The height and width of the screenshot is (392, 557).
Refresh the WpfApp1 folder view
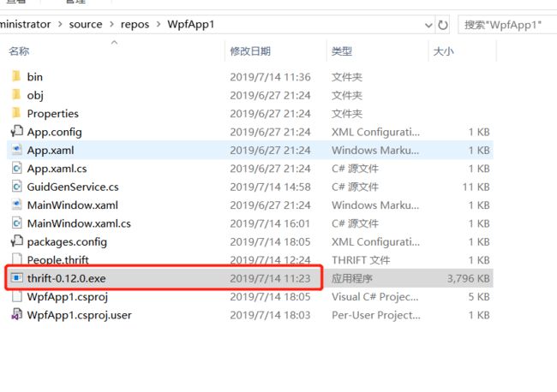443,25
